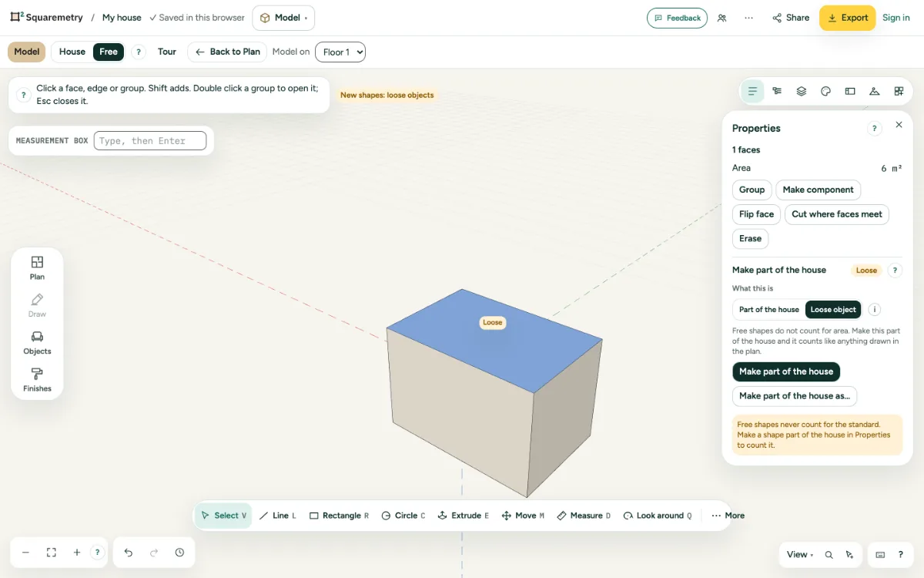
Task: Open the Floor 1 dropdown
Action: coord(340,52)
